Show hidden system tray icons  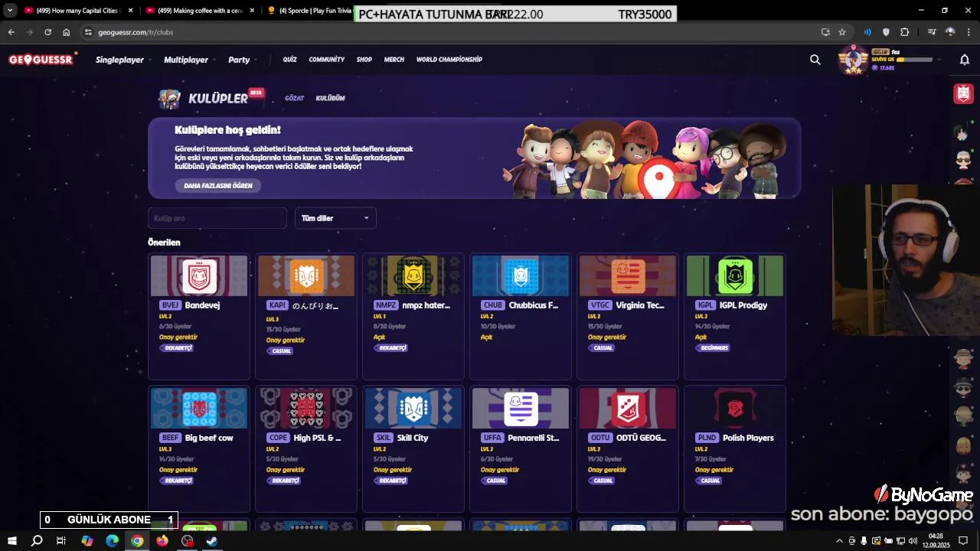839,541
